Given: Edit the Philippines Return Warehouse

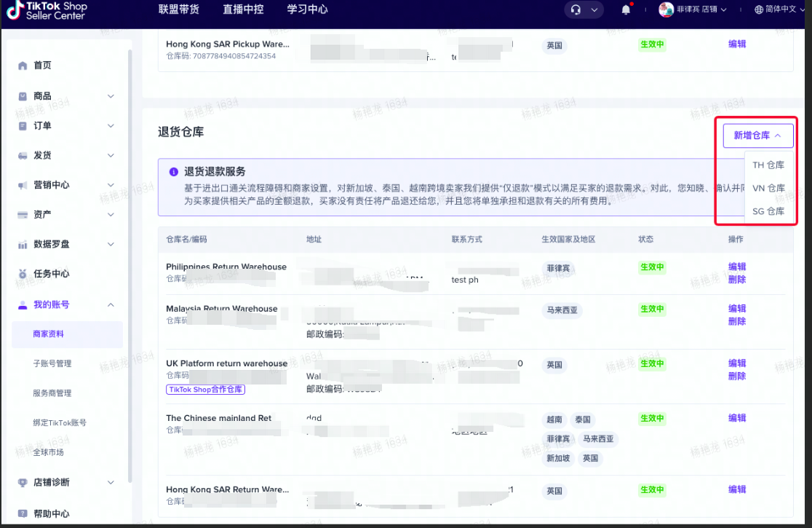Looking at the screenshot, I should pyautogui.click(x=737, y=267).
